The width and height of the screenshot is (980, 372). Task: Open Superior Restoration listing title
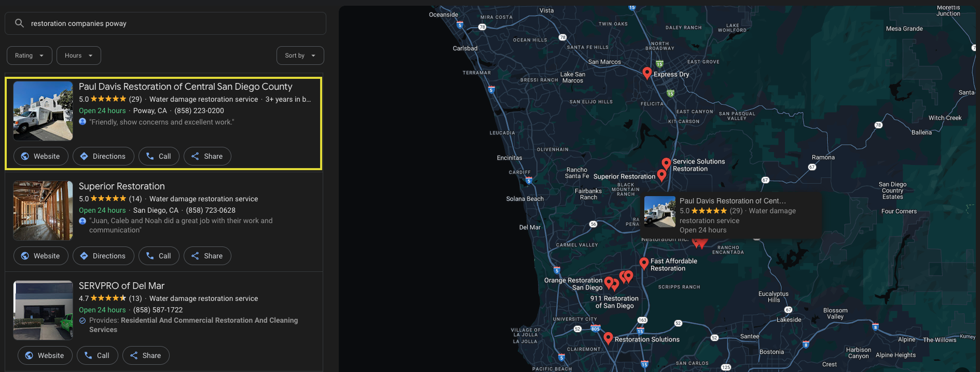(122, 186)
